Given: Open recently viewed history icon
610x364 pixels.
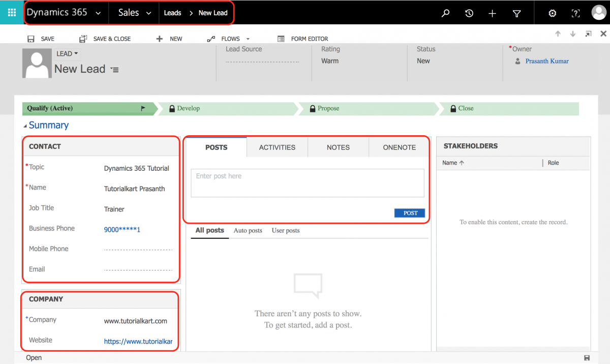Looking at the screenshot, I should (x=469, y=13).
